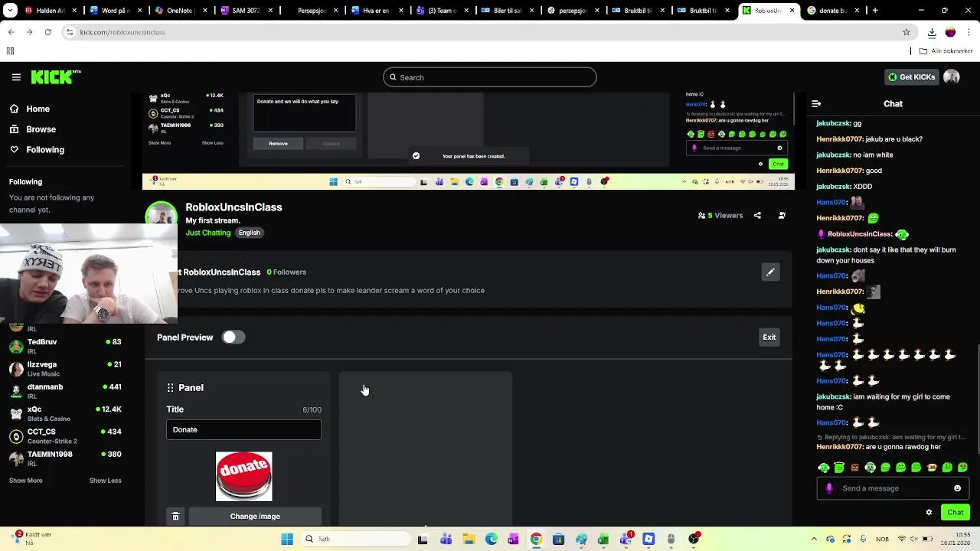Open TAEMIN1998 recommended channel
The image size is (980, 551).
click(x=65, y=458)
